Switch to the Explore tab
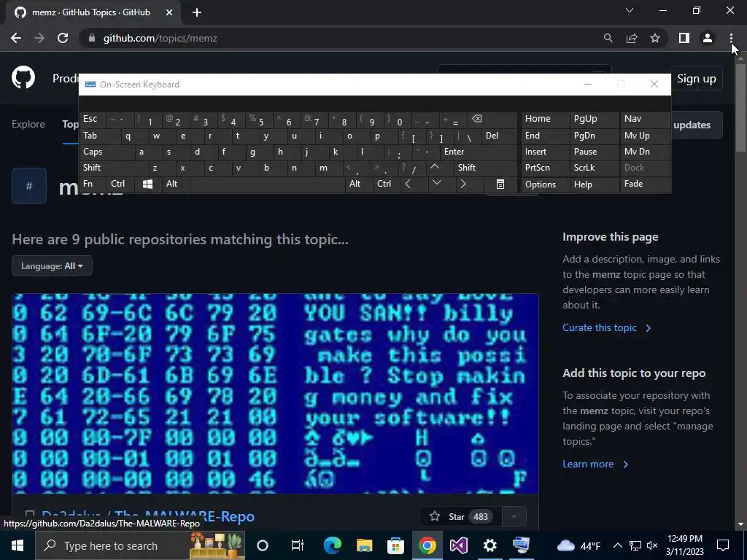The image size is (747, 560). click(x=28, y=124)
